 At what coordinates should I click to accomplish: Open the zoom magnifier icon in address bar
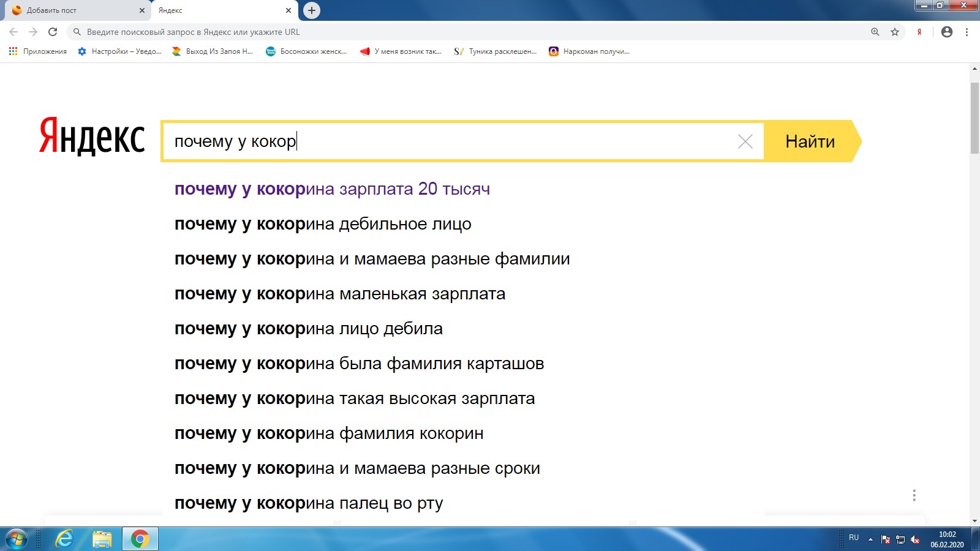(x=875, y=32)
